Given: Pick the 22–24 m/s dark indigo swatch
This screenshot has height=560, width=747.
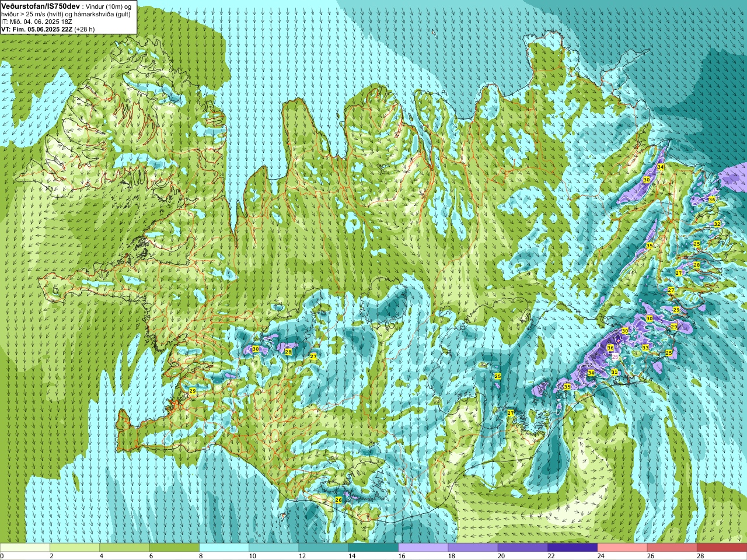Looking at the screenshot, I should point(573,548).
